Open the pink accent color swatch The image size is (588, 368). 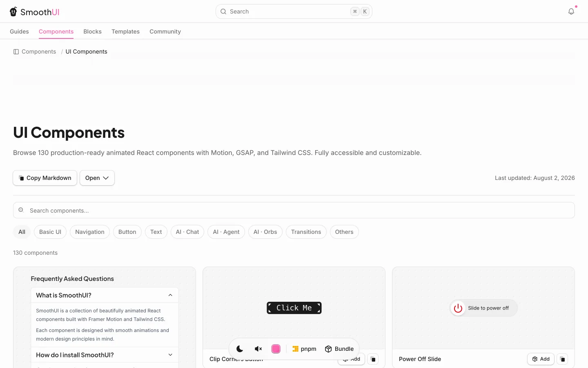coord(276,349)
